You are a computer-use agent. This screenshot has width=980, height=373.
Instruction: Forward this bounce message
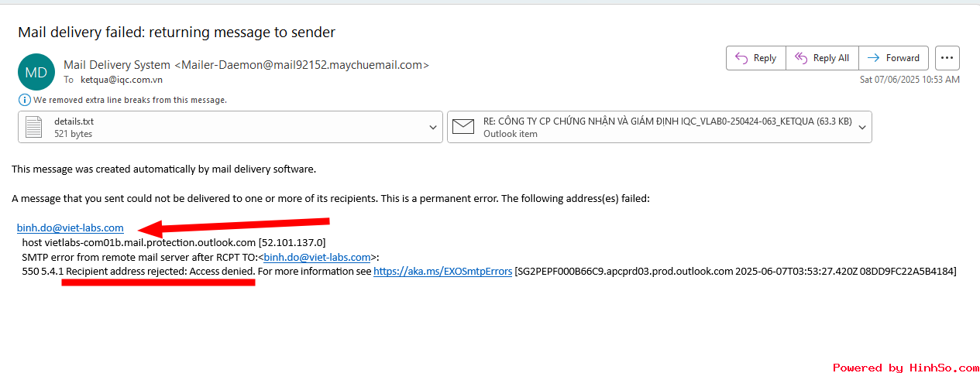pos(893,58)
